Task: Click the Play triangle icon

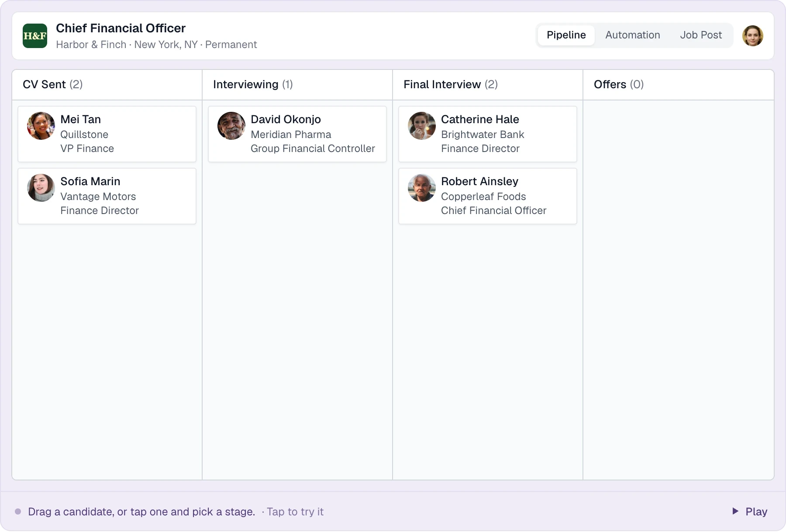Action: (735, 511)
